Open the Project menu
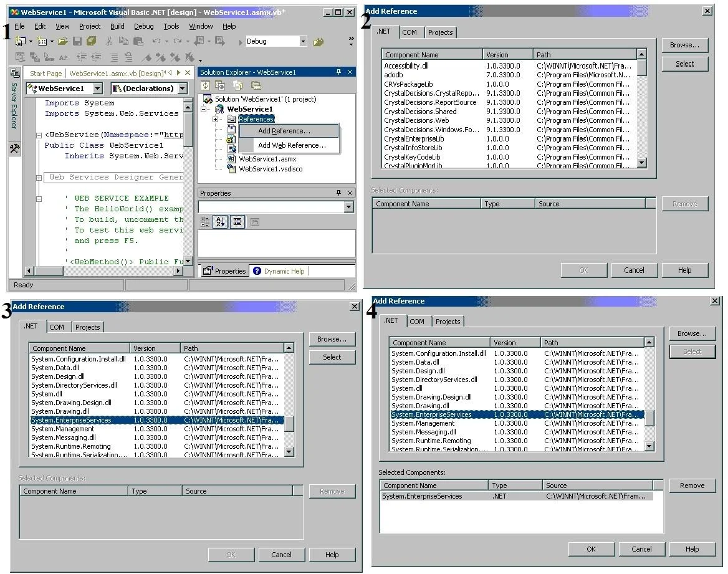This screenshot has width=728, height=574. click(x=90, y=26)
